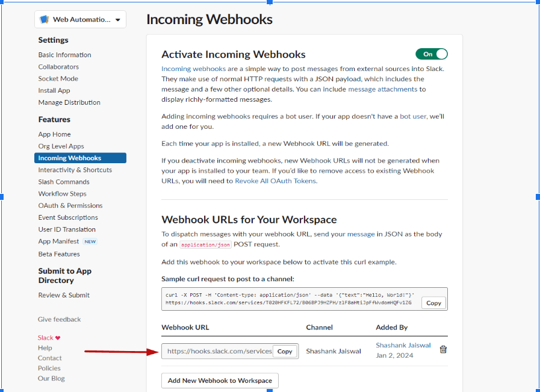Viewport: 540px width, 392px height.
Task: Open Interactivity & Shortcuts
Action: click(75, 170)
